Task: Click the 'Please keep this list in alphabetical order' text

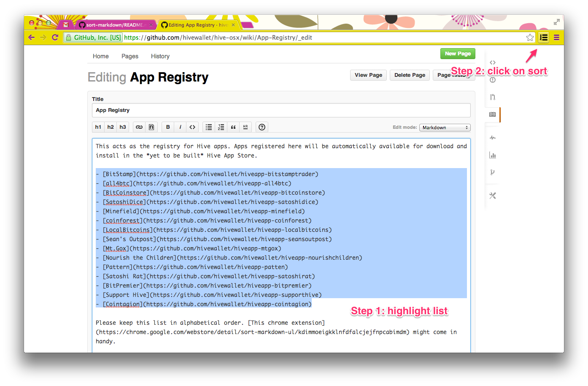Action: (169, 323)
